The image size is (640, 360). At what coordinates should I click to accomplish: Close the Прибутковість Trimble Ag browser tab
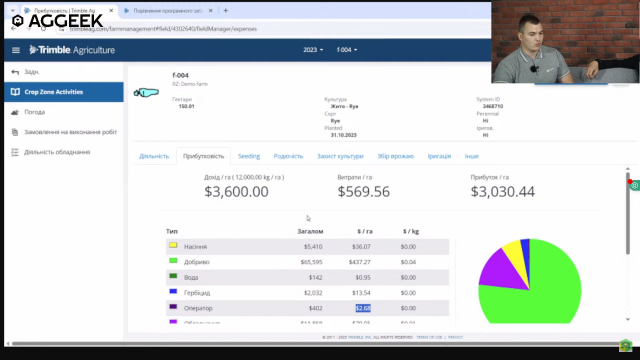tap(111, 11)
